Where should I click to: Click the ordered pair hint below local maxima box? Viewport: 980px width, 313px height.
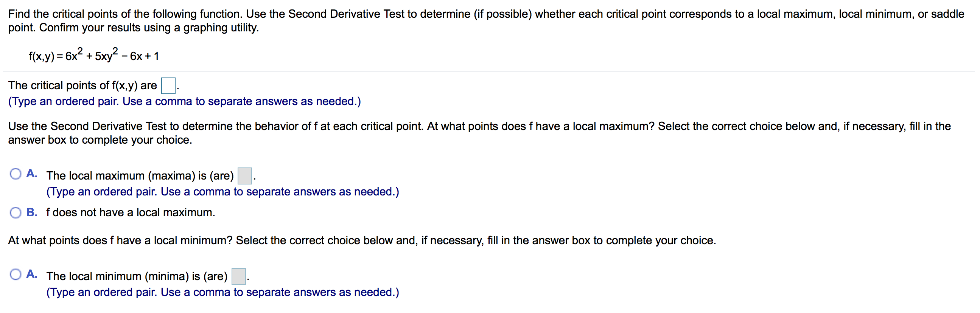[222, 191]
